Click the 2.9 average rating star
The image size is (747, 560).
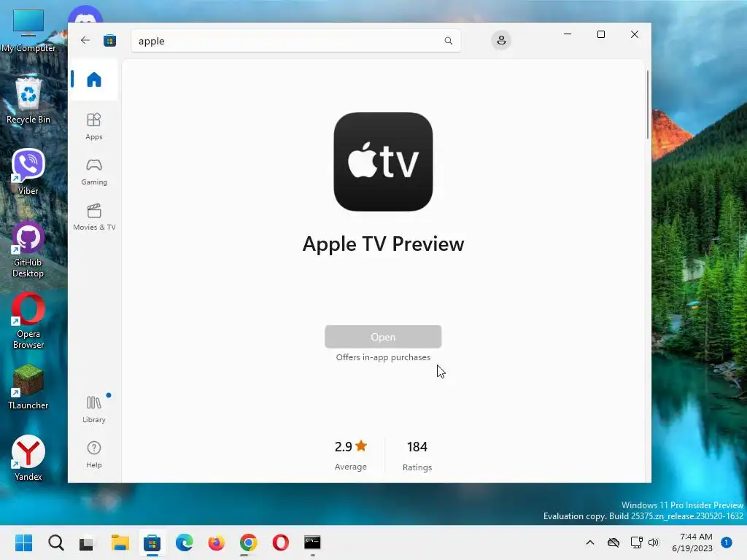(361, 446)
